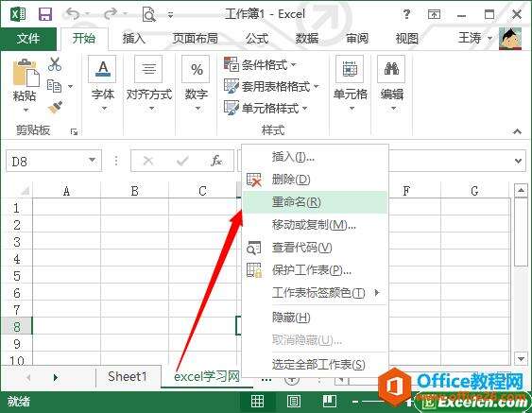The width and height of the screenshot is (532, 413).
Task: Choose 移动或复制(M)... menu entry
Action: 316,225
